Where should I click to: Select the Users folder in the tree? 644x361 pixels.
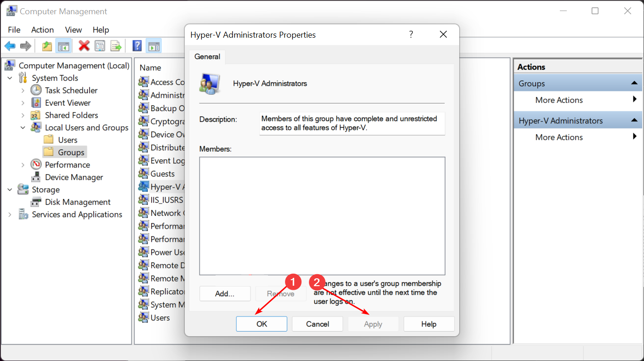(68, 140)
